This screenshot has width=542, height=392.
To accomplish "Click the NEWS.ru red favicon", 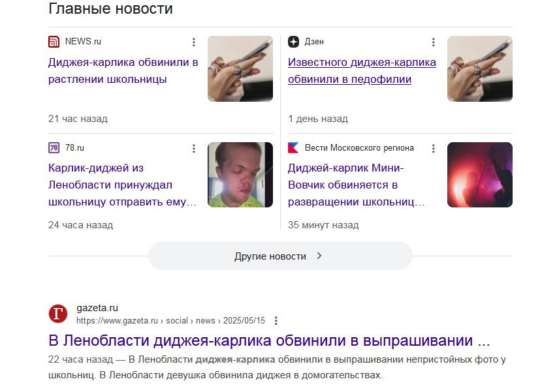I will point(54,42).
